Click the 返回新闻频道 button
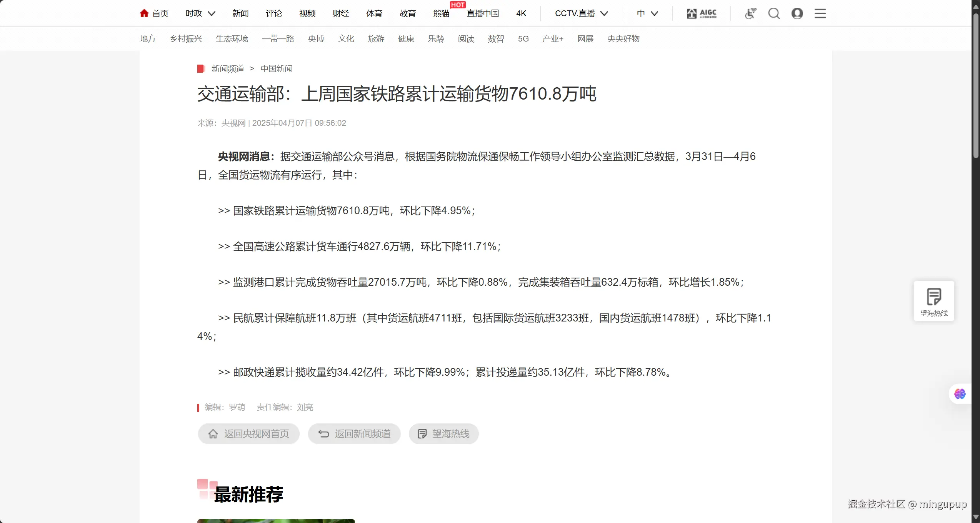Image resolution: width=980 pixels, height=523 pixels. click(x=354, y=434)
